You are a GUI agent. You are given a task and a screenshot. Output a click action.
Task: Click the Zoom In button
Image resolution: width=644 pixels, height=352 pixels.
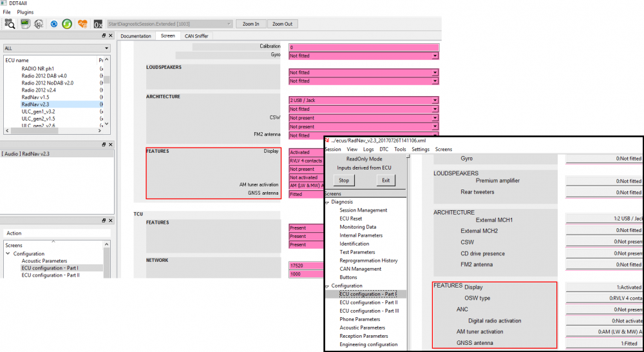pos(251,24)
